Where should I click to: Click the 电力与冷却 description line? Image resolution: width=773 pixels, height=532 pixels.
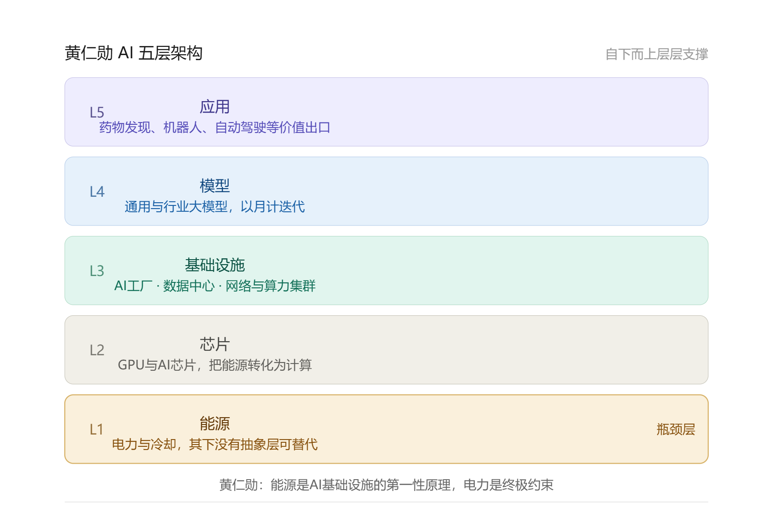pyautogui.click(x=215, y=444)
